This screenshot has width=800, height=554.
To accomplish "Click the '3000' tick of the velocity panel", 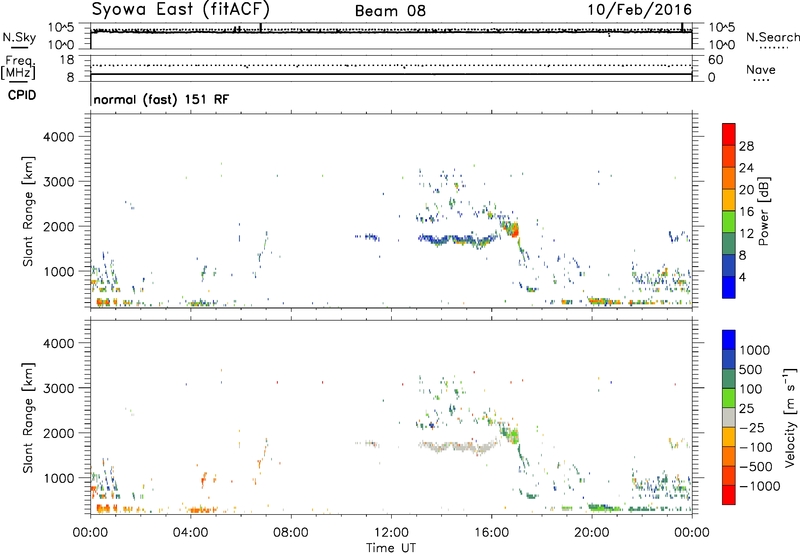I will coord(59,388).
